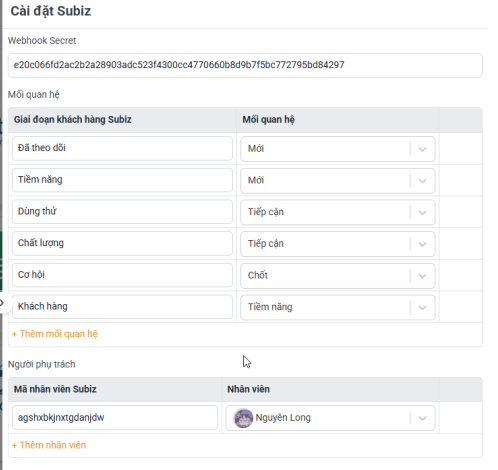
Task: Edit the Chất lượng stage input
Action: pos(122,243)
